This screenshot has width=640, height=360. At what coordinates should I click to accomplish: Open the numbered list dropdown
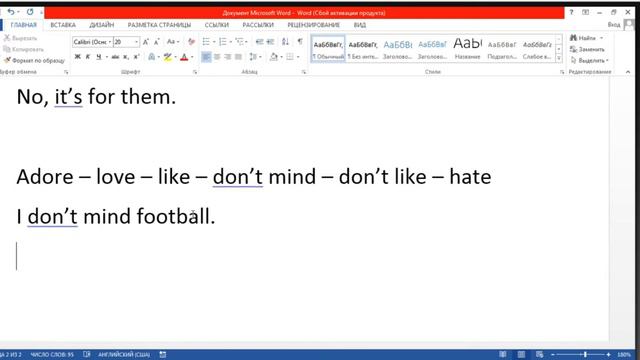click(231, 42)
